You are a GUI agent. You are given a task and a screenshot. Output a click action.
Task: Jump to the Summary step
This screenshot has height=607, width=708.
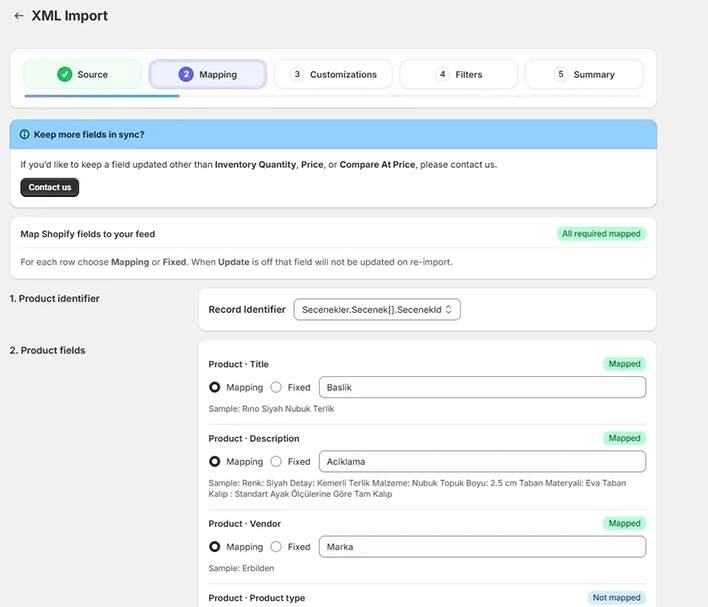coord(584,74)
